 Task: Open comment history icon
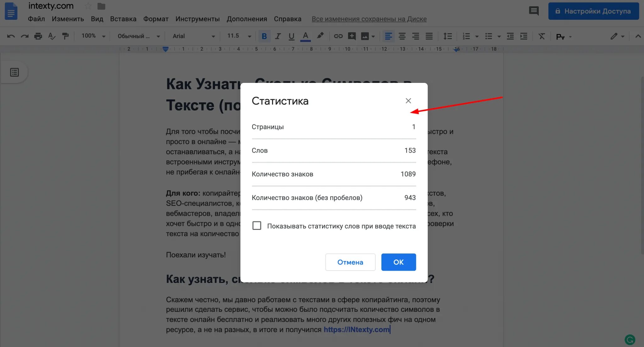(534, 11)
